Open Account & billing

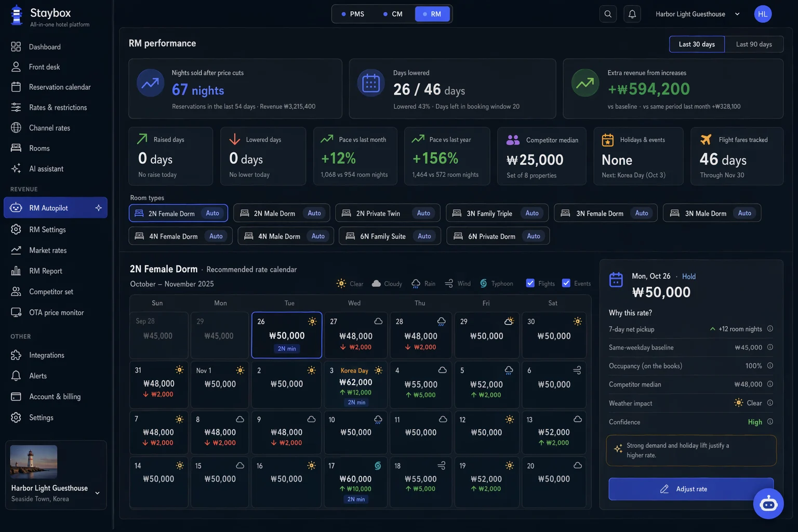point(56,397)
